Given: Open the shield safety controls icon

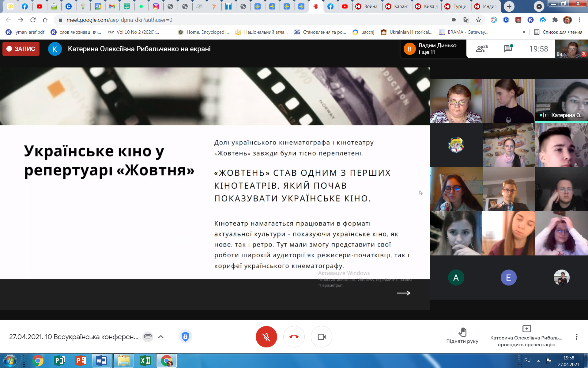Looking at the screenshot, I should (x=185, y=337).
